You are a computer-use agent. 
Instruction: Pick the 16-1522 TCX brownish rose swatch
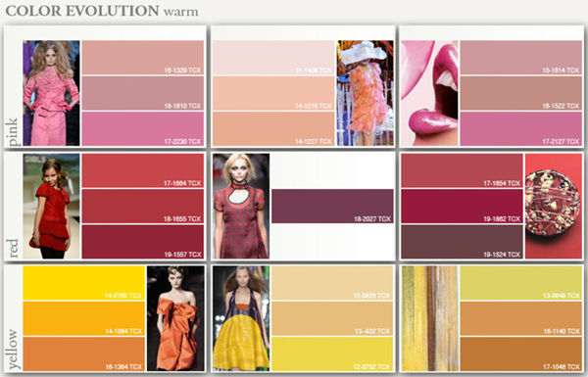pos(521,93)
